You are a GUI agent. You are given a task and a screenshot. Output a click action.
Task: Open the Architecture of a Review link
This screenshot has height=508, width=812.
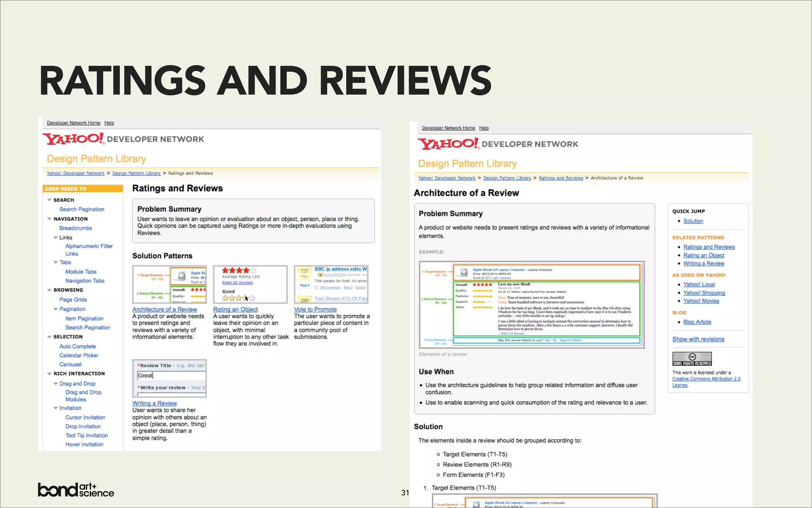coord(165,310)
